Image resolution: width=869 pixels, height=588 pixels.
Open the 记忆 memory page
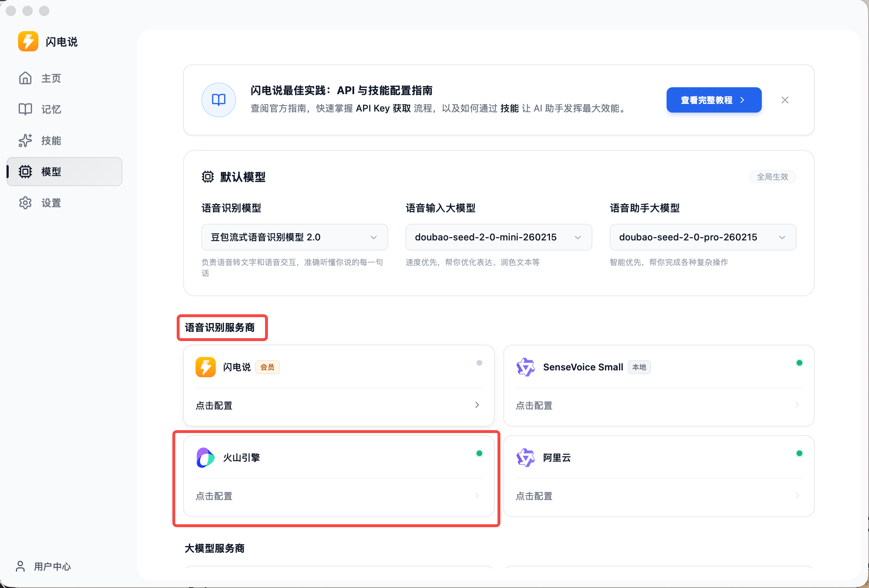coord(64,109)
